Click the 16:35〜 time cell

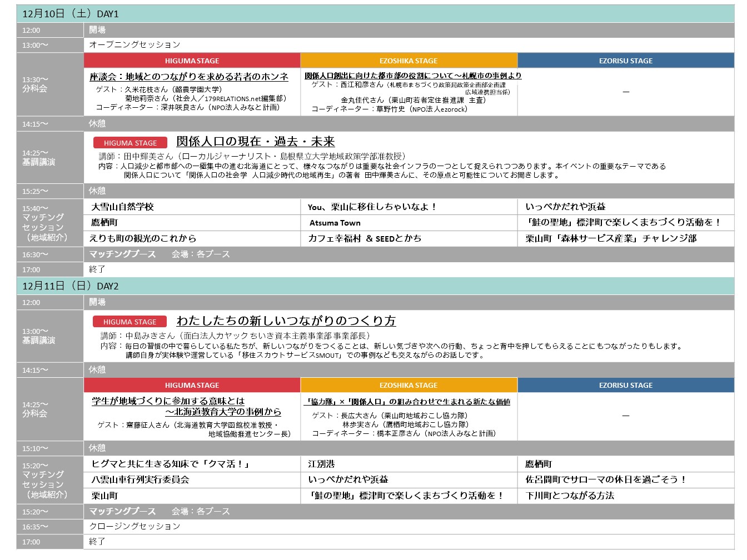click(50, 527)
